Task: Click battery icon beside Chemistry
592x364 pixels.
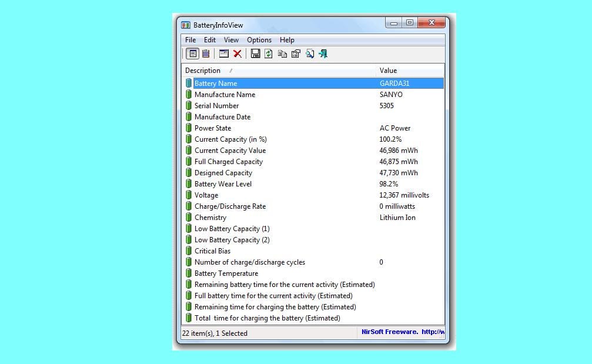Action: click(189, 217)
